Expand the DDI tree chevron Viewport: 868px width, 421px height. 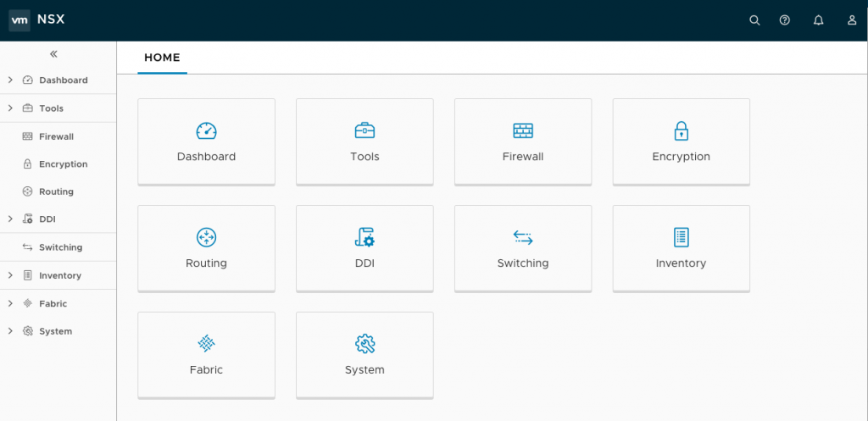[x=10, y=219]
